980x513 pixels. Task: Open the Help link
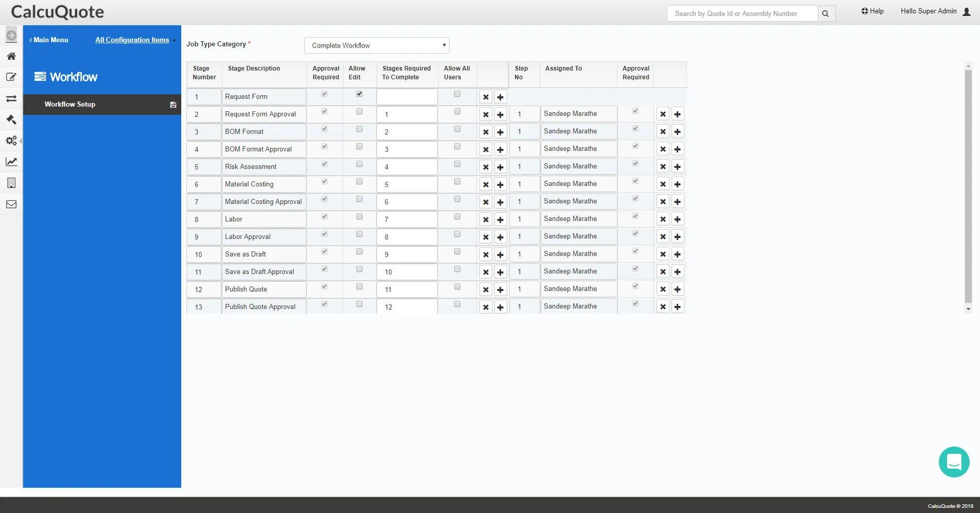(x=872, y=11)
